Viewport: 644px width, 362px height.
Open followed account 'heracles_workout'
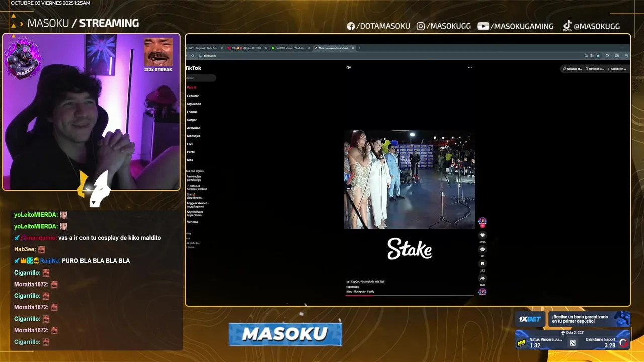click(x=197, y=187)
